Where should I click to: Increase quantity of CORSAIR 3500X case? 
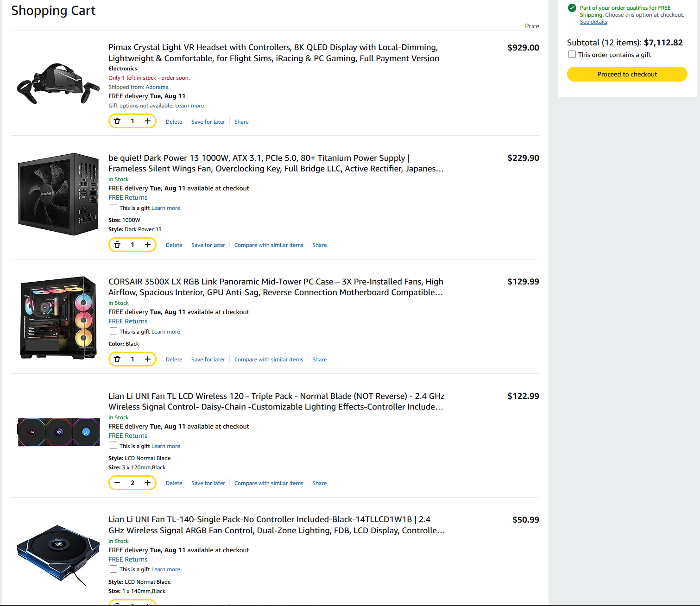click(148, 359)
